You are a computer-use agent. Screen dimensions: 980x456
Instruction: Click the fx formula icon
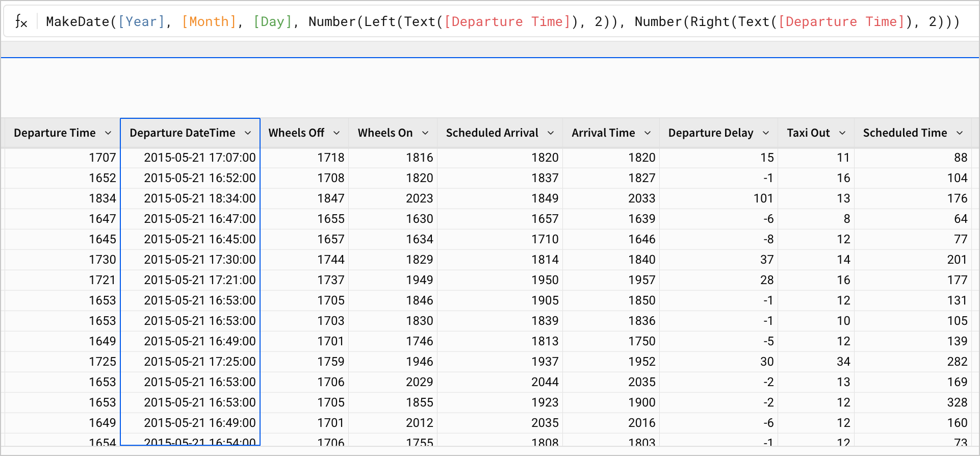pos(21,22)
